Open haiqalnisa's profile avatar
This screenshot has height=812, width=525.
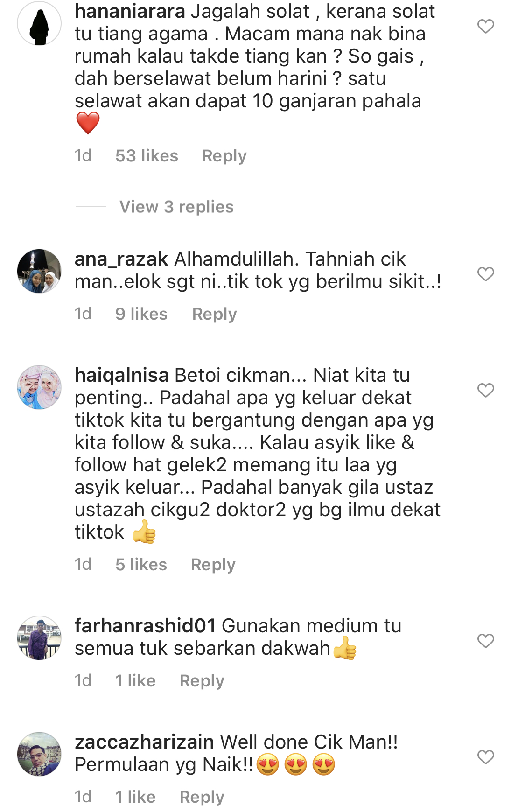click(39, 387)
